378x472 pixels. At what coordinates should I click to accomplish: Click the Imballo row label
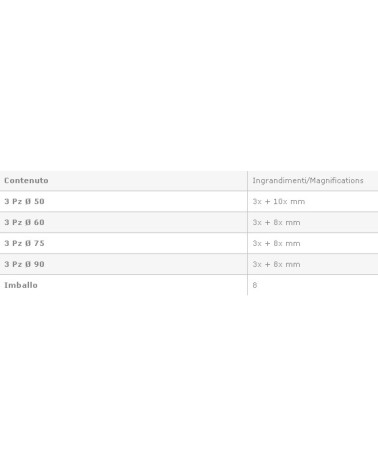[21, 285]
